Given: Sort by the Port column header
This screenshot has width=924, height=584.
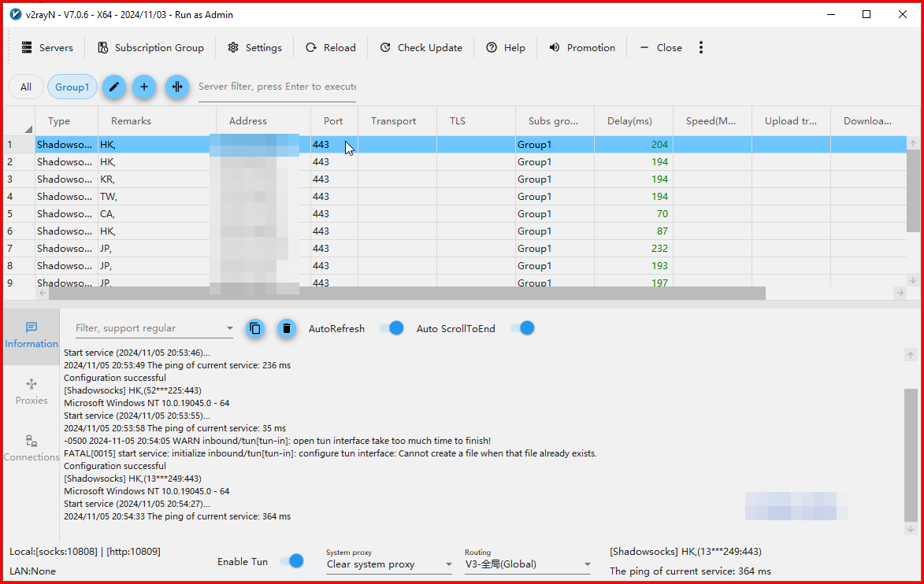Looking at the screenshot, I should tap(334, 120).
